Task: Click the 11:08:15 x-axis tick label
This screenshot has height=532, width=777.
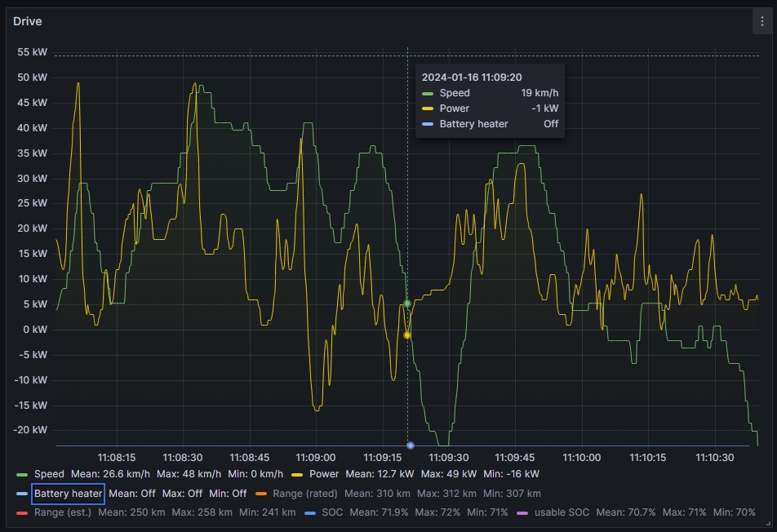Action: 117,458
